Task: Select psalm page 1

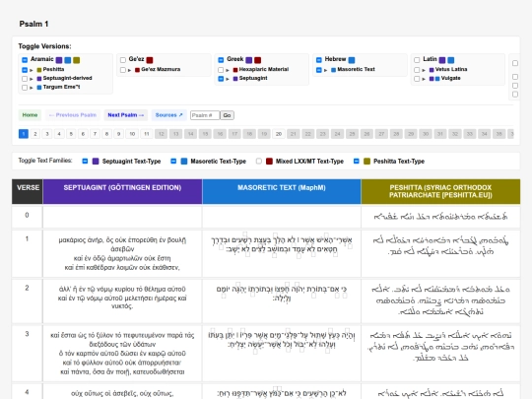Action: 24,134
